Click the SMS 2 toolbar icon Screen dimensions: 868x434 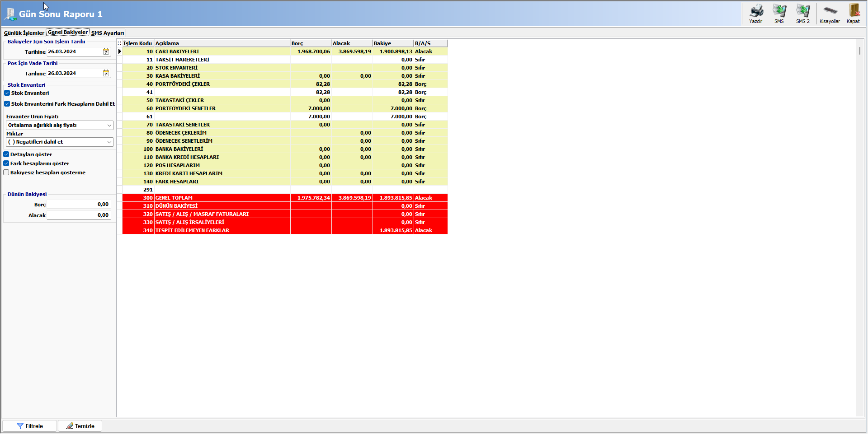[803, 14]
